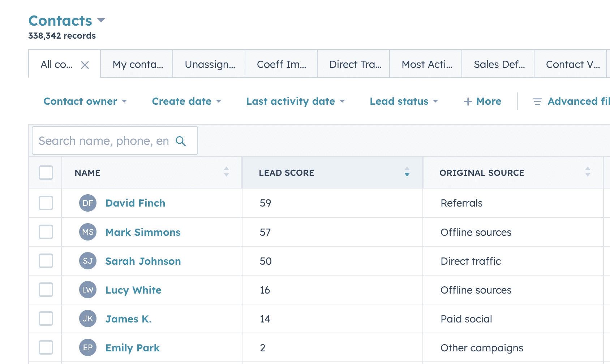610x364 pixels.
Task: Click the search magnifier icon
Action: (x=181, y=141)
